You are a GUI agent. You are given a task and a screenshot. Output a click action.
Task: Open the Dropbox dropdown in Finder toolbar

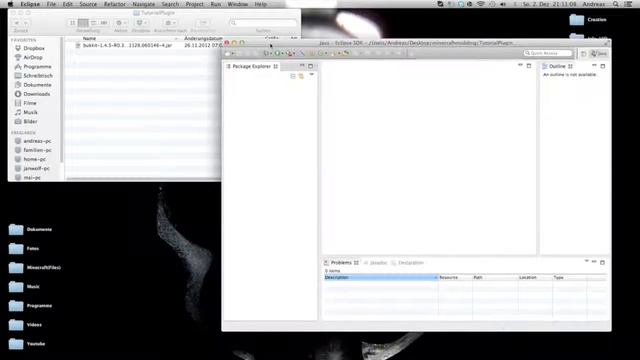pyautogui.click(x=141, y=23)
